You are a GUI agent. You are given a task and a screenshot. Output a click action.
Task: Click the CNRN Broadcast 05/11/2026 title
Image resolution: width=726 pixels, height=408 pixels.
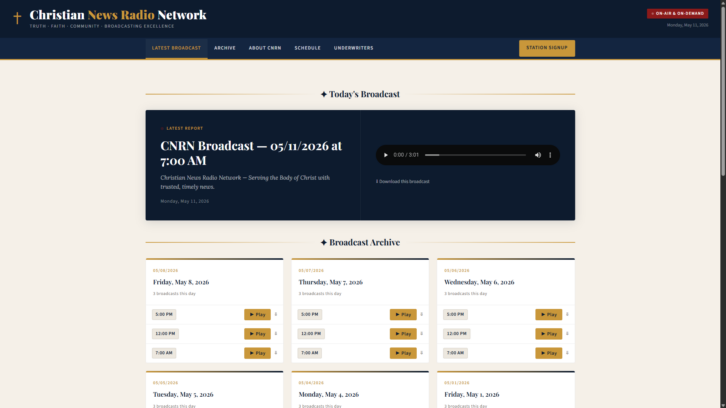[251, 153]
